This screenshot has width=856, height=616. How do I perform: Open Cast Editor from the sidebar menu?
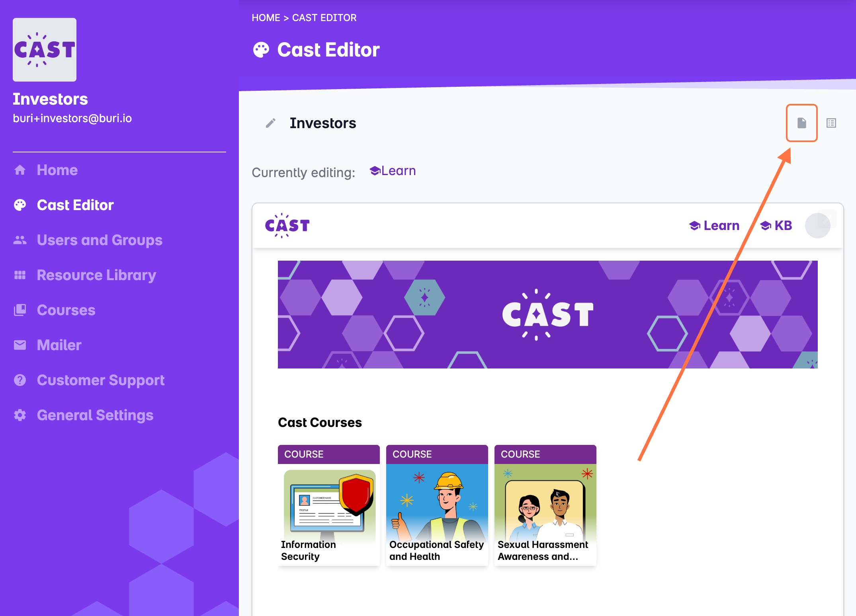pyautogui.click(x=75, y=205)
